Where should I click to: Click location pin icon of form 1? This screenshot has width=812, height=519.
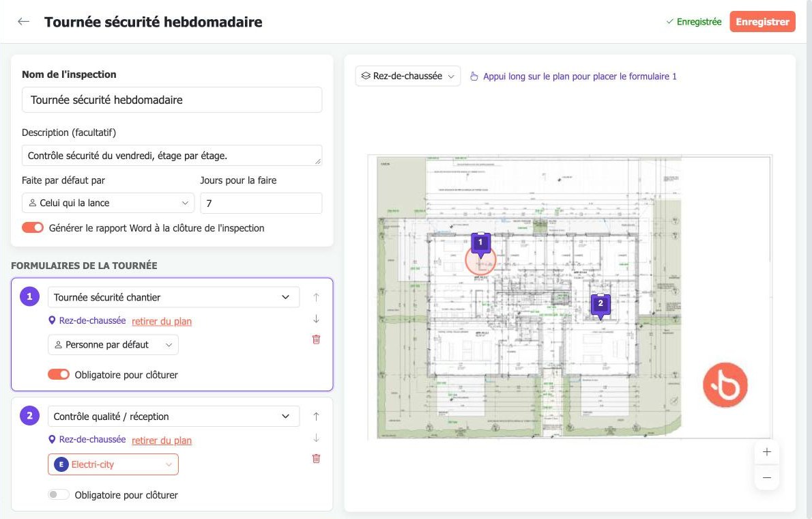pyautogui.click(x=52, y=320)
